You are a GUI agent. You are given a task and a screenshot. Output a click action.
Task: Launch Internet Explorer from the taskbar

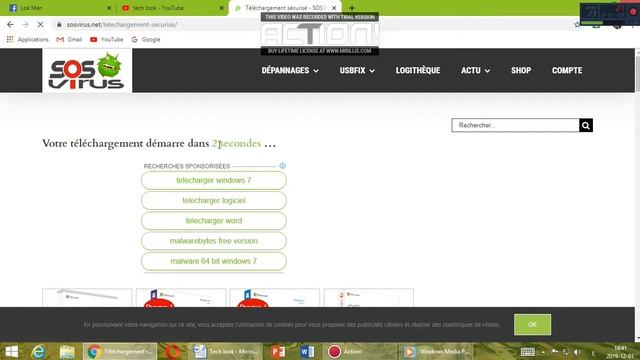click(x=38, y=351)
